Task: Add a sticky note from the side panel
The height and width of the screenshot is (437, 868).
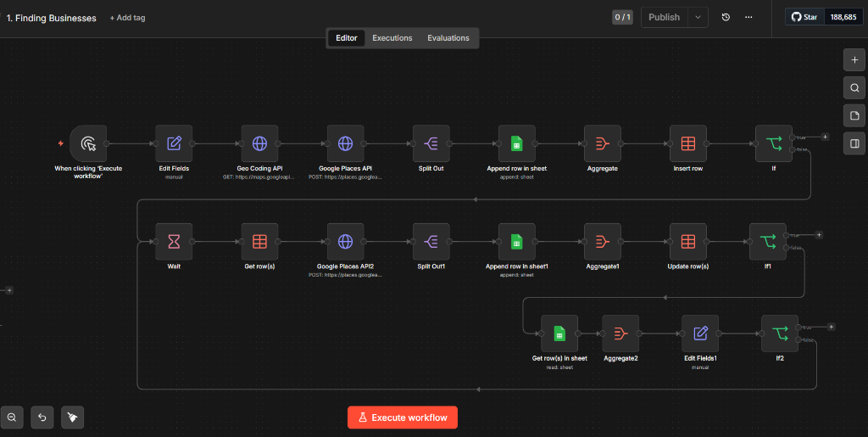Action: 854,115
